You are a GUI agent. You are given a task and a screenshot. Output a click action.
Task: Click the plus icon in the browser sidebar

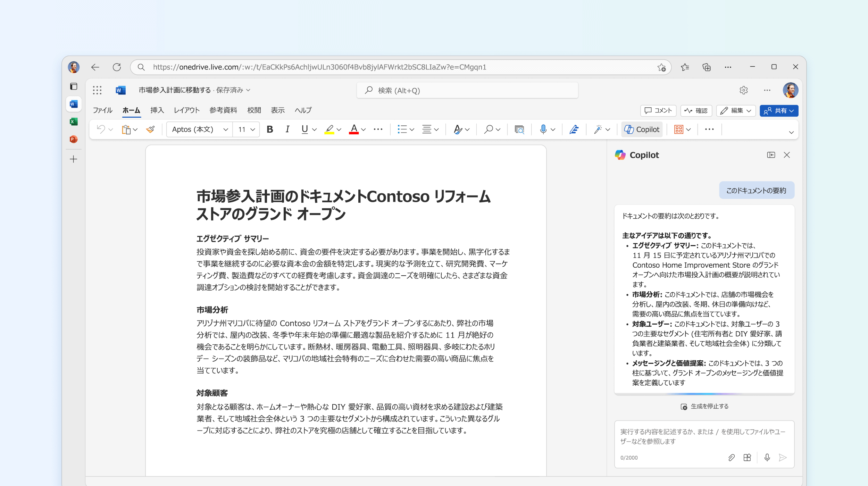click(74, 159)
